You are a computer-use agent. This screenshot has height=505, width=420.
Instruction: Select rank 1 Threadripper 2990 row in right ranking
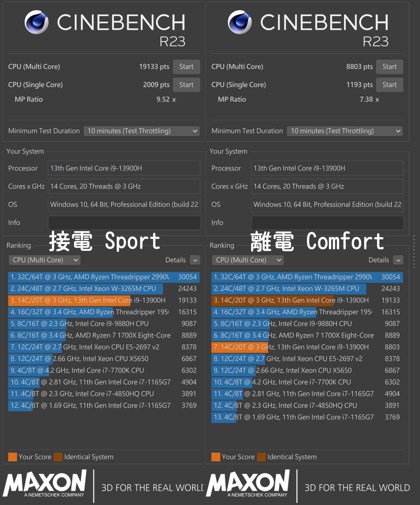point(307,277)
